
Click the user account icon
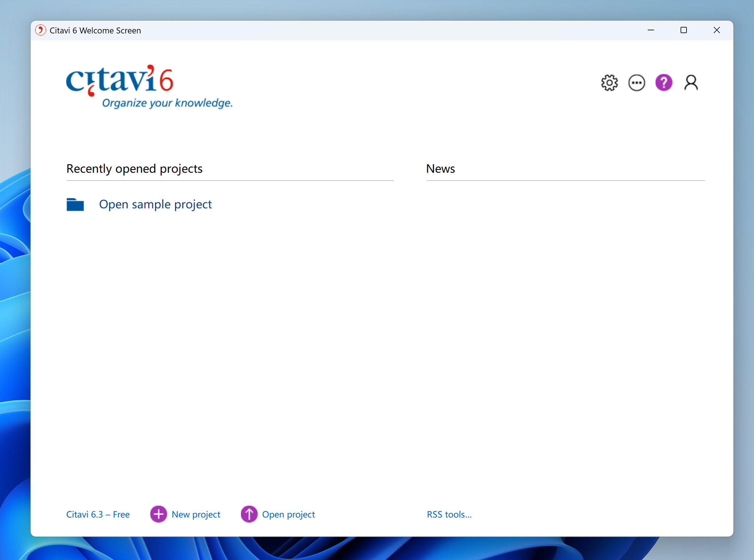click(x=691, y=83)
